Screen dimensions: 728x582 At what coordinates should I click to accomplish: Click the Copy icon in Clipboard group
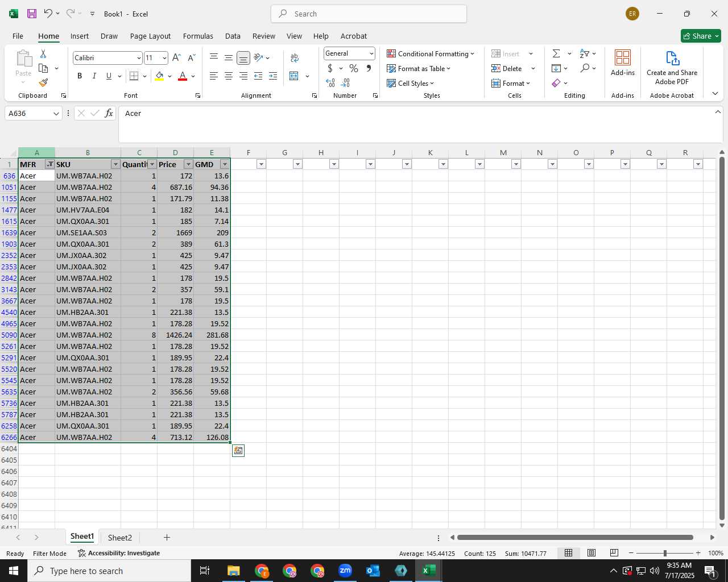point(43,68)
